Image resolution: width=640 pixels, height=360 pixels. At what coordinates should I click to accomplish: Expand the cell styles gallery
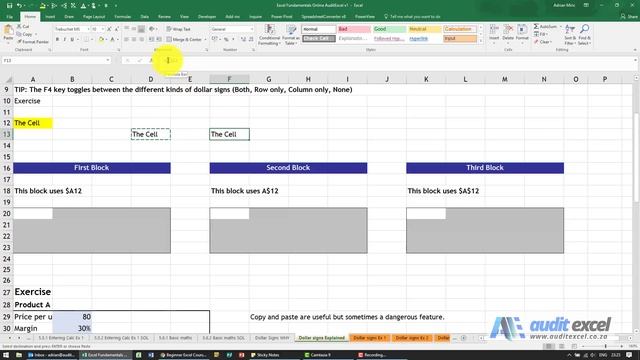click(480, 41)
